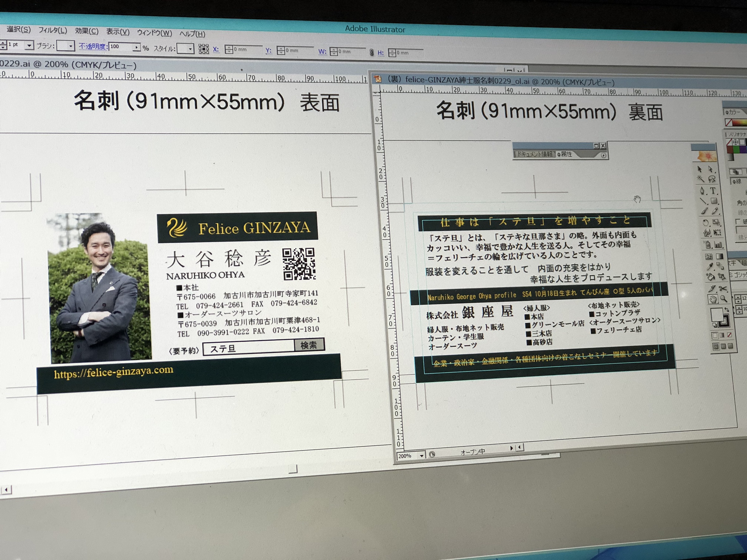Image resolution: width=747 pixels, height=560 pixels.
Task: Select the Mesh tool
Action: pyautogui.click(x=709, y=257)
